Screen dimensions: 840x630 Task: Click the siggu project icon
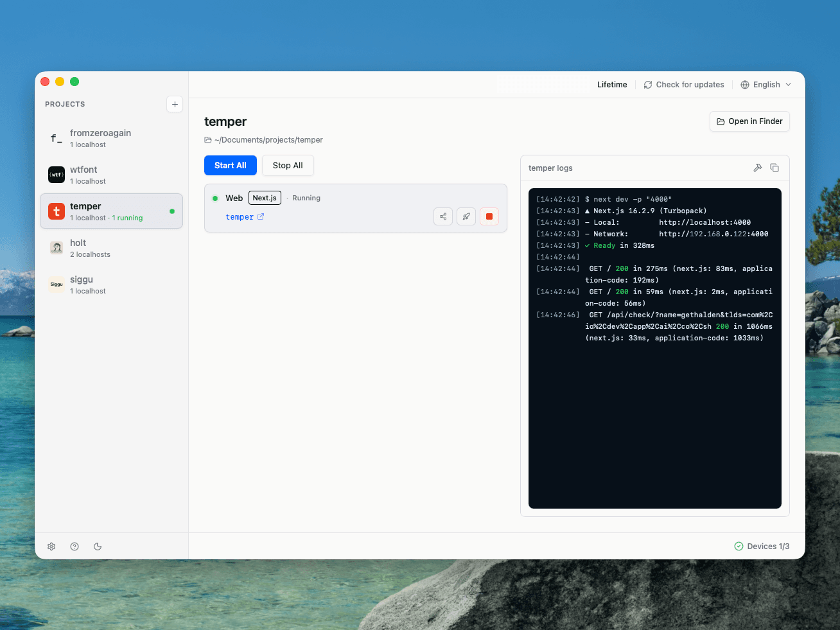pos(57,284)
